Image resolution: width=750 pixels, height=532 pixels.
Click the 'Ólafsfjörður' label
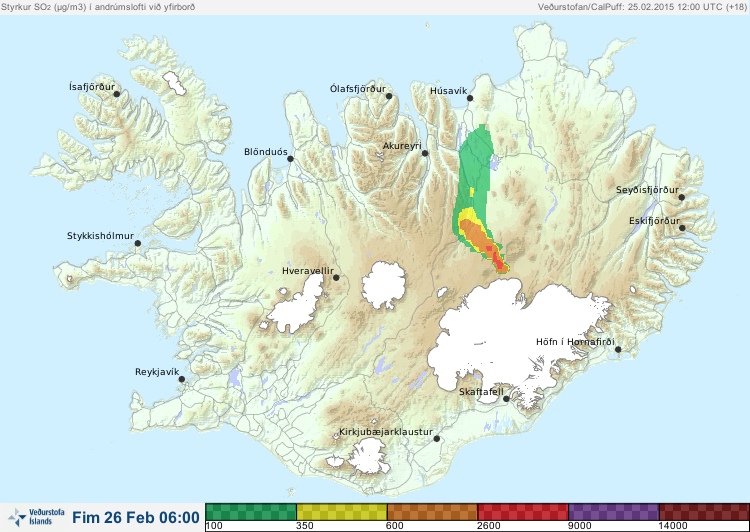358,89
